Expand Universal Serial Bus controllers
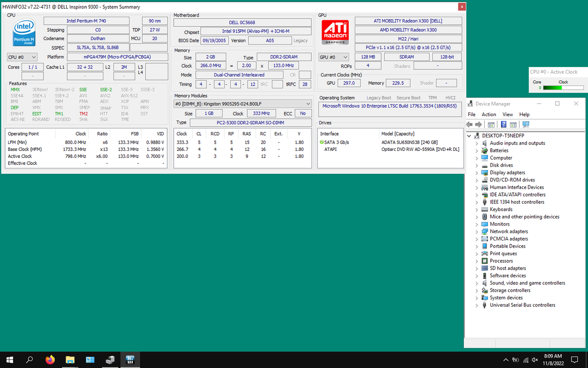Screen dimensions: 588x368 point(477,305)
